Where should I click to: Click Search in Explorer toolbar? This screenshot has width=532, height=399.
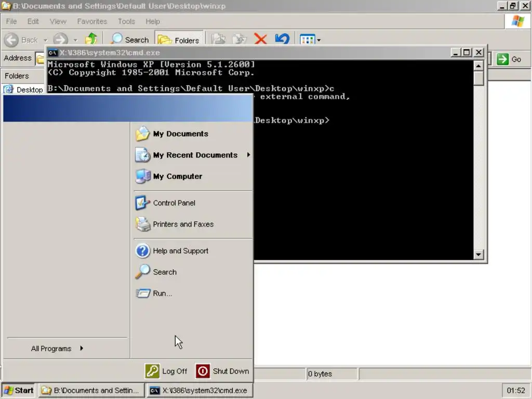point(129,39)
